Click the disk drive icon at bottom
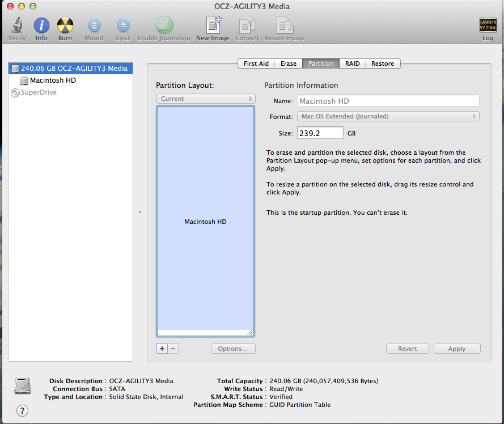504x424 pixels. (x=23, y=386)
